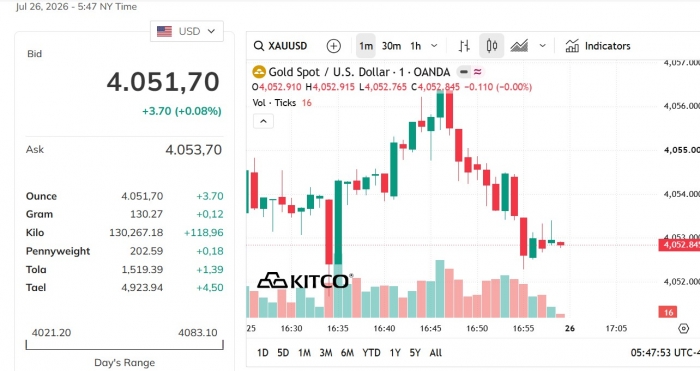
Task: Add a symbol to compare using the plus icon
Action: (x=333, y=46)
